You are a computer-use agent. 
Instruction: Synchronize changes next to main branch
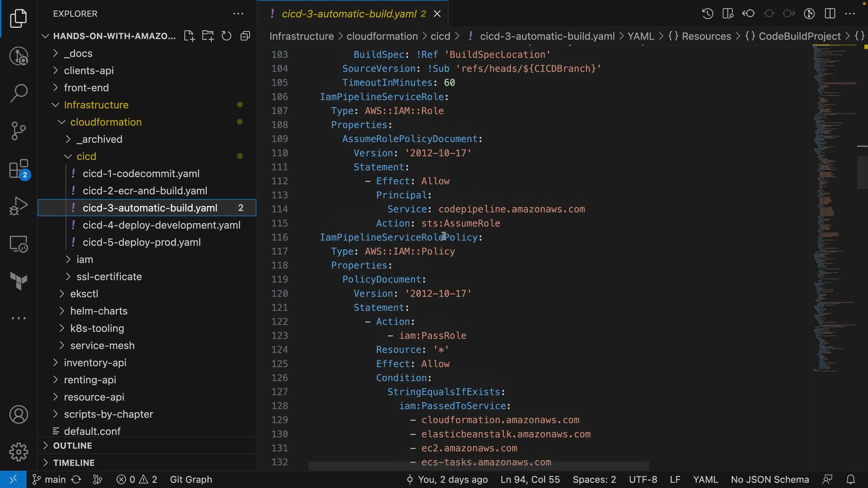coord(76,479)
